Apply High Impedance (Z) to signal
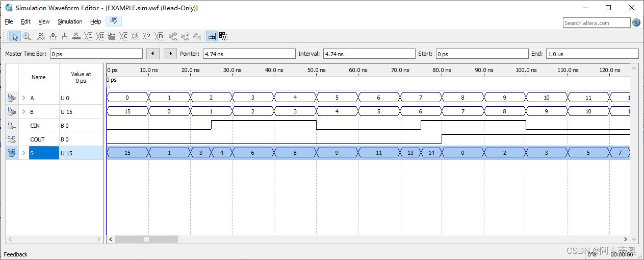Image resolution: width=644 pixels, height=260 pixels. point(76,36)
